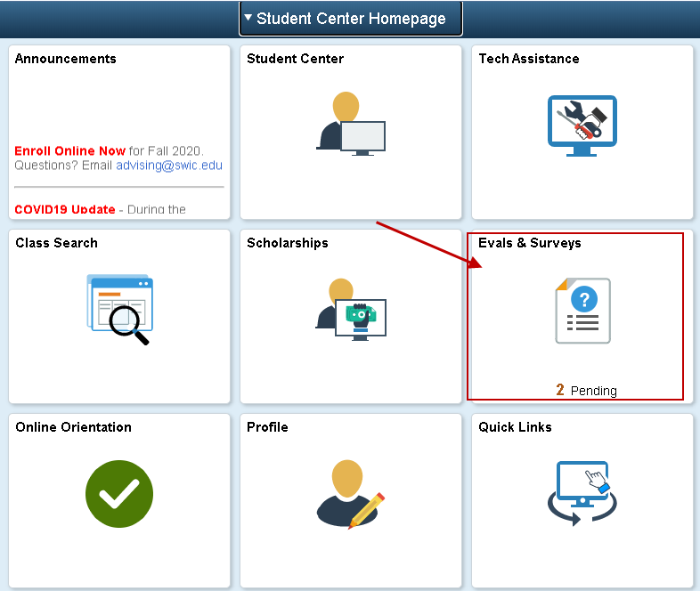The height and width of the screenshot is (591, 700).
Task: Click the Class Search tile title
Action: (56, 243)
